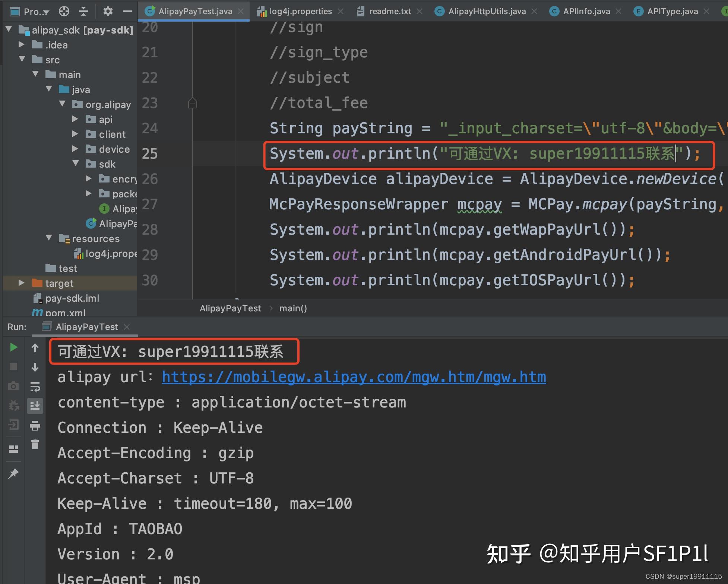Open the Project panel settings gear
This screenshot has height=584, width=728.
(x=108, y=11)
